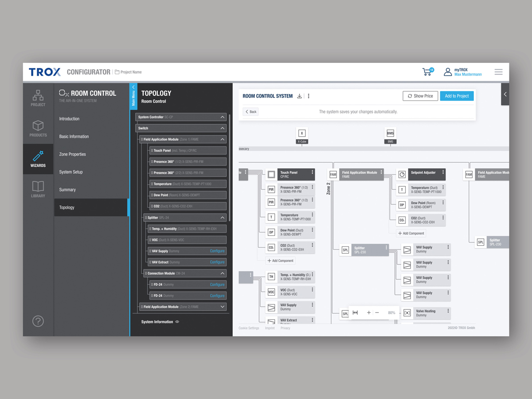The image size is (532, 399).
Task: Collapse the Splitter SPL-24 tree node
Action: click(x=223, y=218)
